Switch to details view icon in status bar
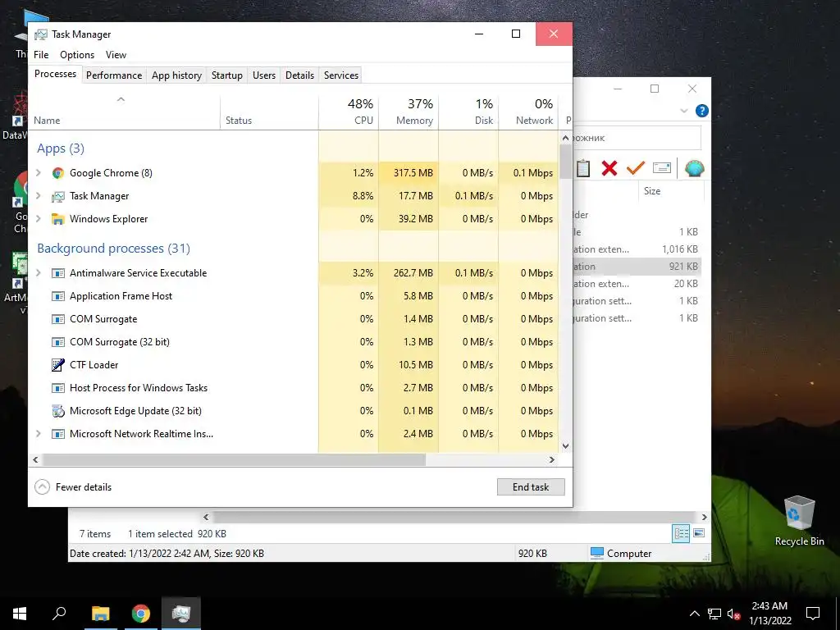 pyautogui.click(x=681, y=533)
